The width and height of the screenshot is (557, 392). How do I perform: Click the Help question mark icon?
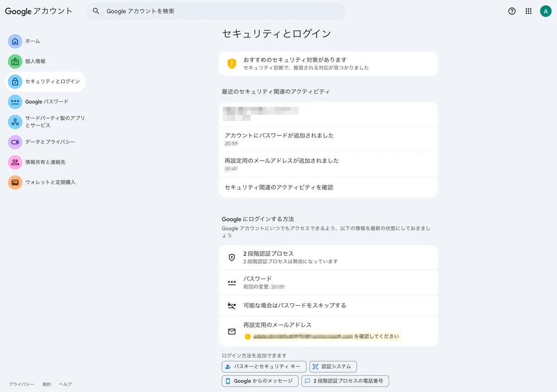[x=512, y=11]
